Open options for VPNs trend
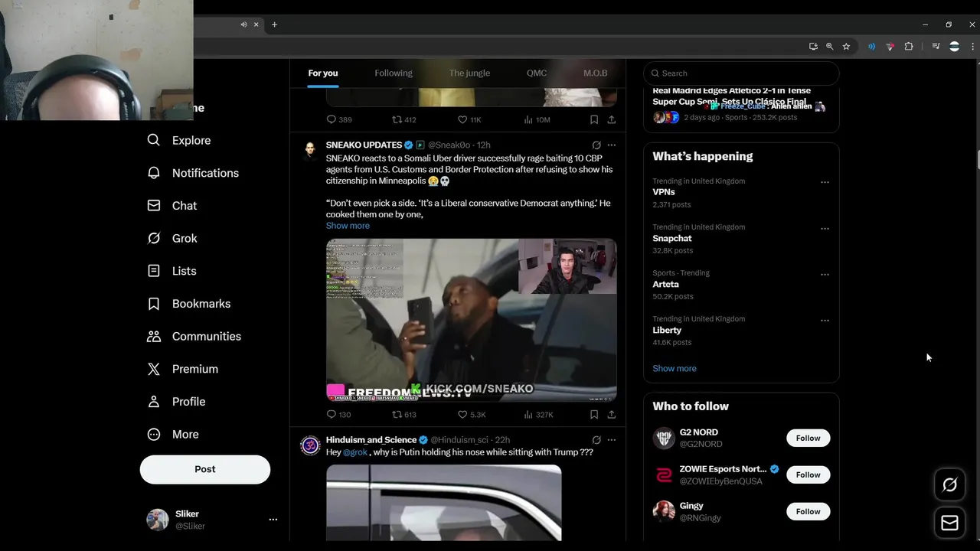 pos(825,182)
